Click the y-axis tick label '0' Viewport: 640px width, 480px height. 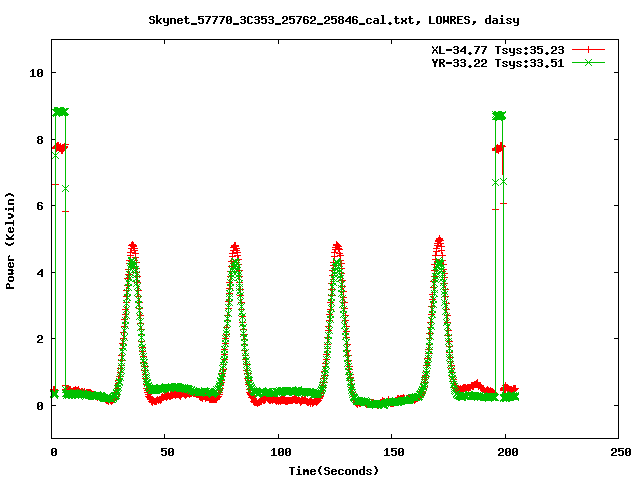click(x=40, y=406)
